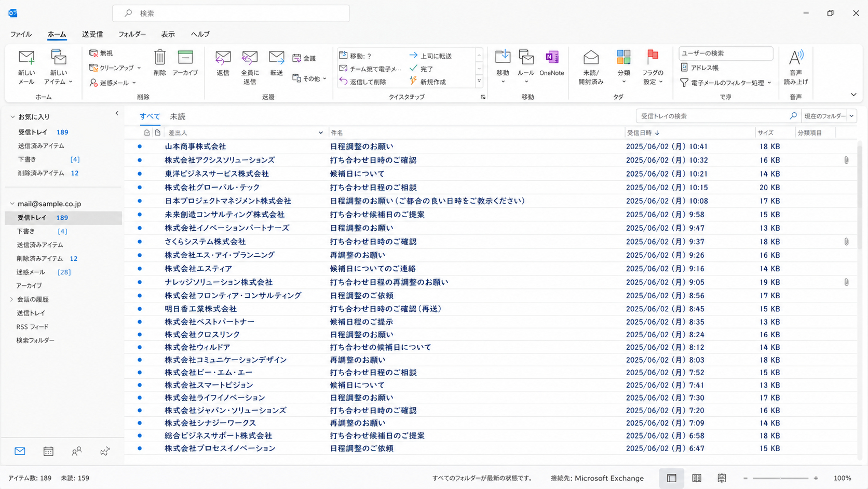Switch to the 送受信 ribbon tab
The width and height of the screenshot is (868, 489).
pyautogui.click(x=92, y=34)
